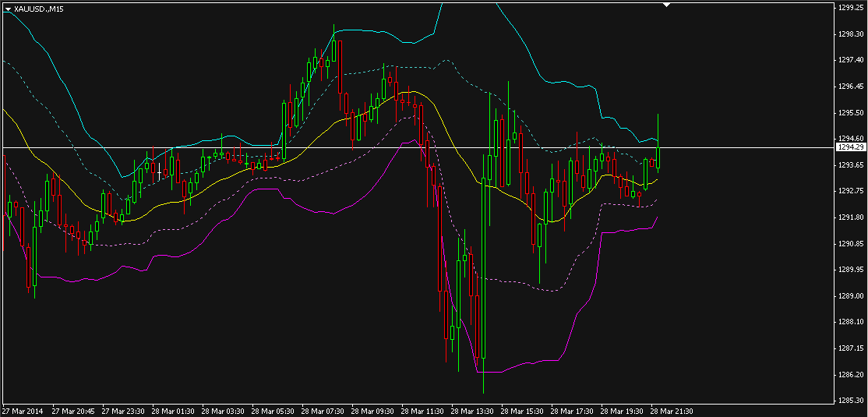Click the triangle icon beside XAUUSD.,M15
This screenshot has height=417, width=868.
pos(8,10)
